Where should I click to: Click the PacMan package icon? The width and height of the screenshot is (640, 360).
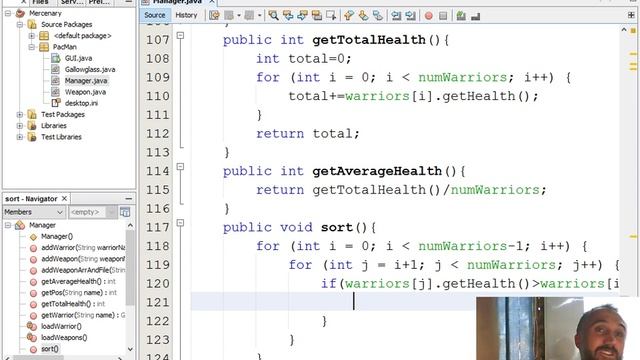[x=44, y=47]
